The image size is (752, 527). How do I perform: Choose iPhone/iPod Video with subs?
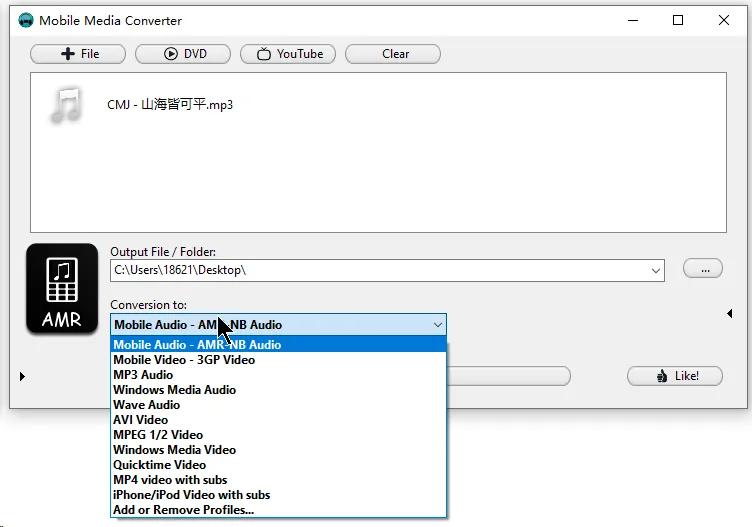click(x=191, y=495)
